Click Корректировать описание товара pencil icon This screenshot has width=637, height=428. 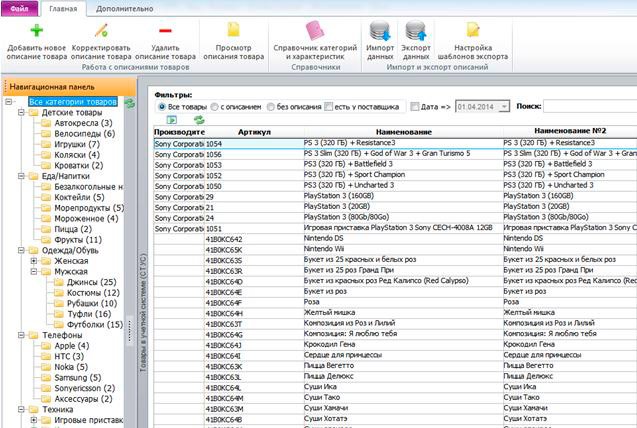click(x=101, y=30)
